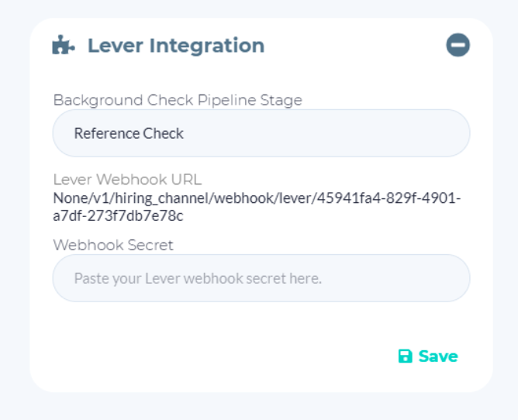Select the Lever Webhook URL text

point(257,207)
